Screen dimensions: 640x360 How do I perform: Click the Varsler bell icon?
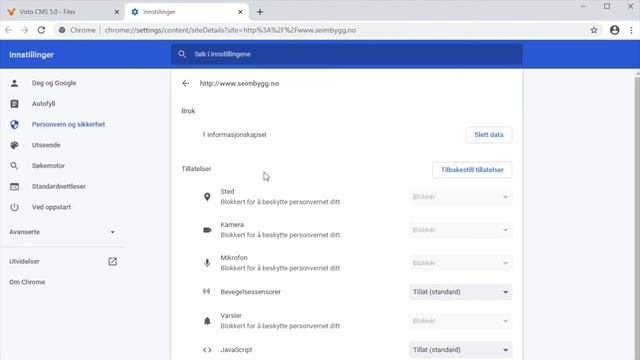(x=207, y=321)
